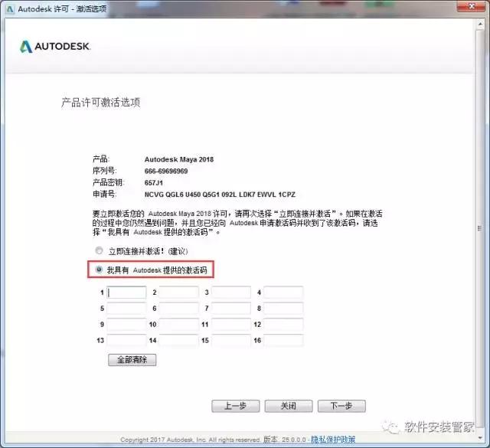Image resolution: width=490 pixels, height=448 pixels.
Task: Focus activation code field 5
Action: click(126, 309)
